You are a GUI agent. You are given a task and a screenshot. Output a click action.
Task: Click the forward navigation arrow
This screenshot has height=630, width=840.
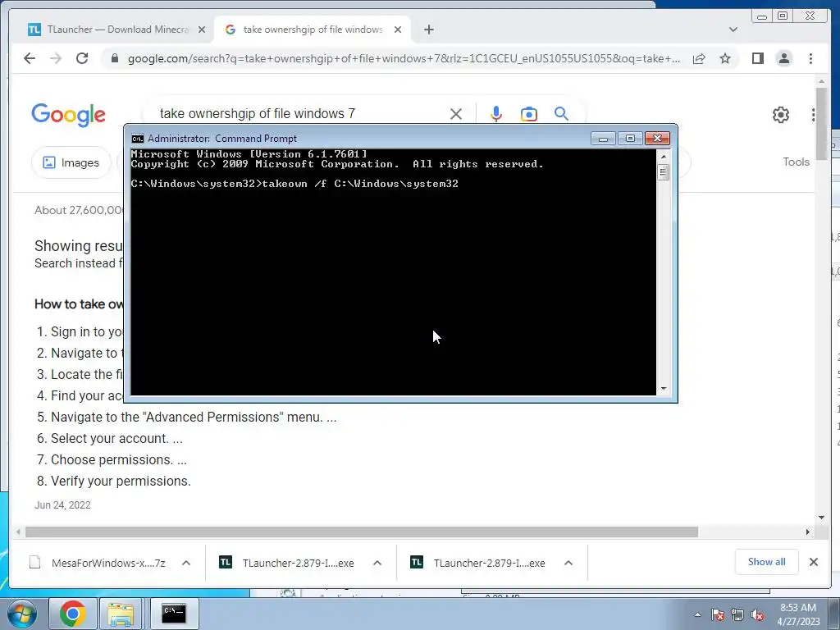(x=56, y=58)
